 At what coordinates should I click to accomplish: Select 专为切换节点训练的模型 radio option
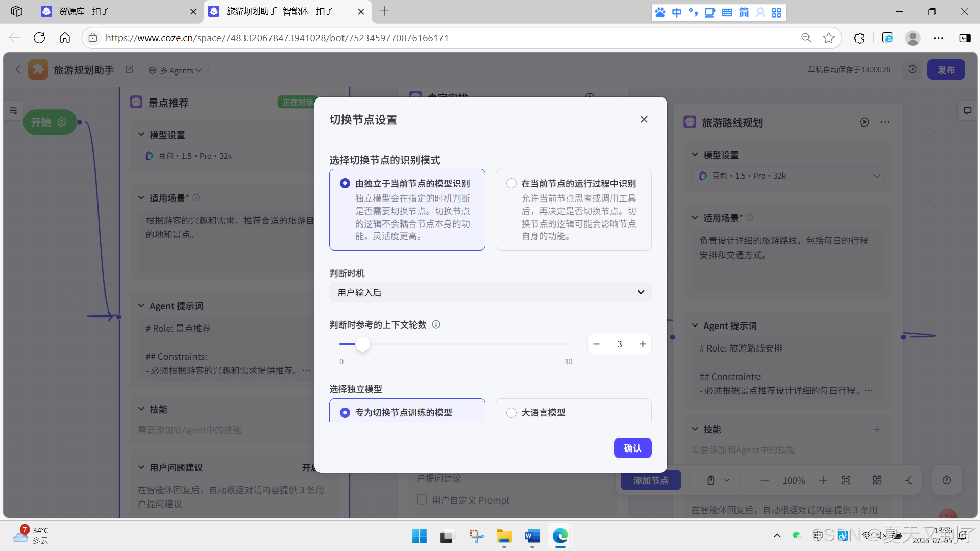coord(345,412)
